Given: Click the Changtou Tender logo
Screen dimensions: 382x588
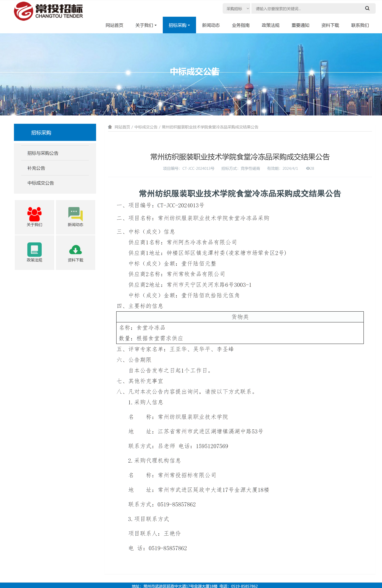Looking at the screenshot, I should pos(48,11).
